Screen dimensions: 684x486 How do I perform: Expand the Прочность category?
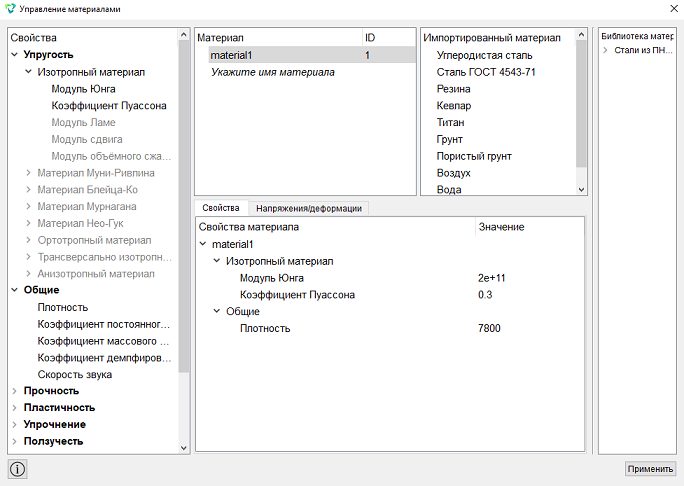pyautogui.click(x=14, y=391)
